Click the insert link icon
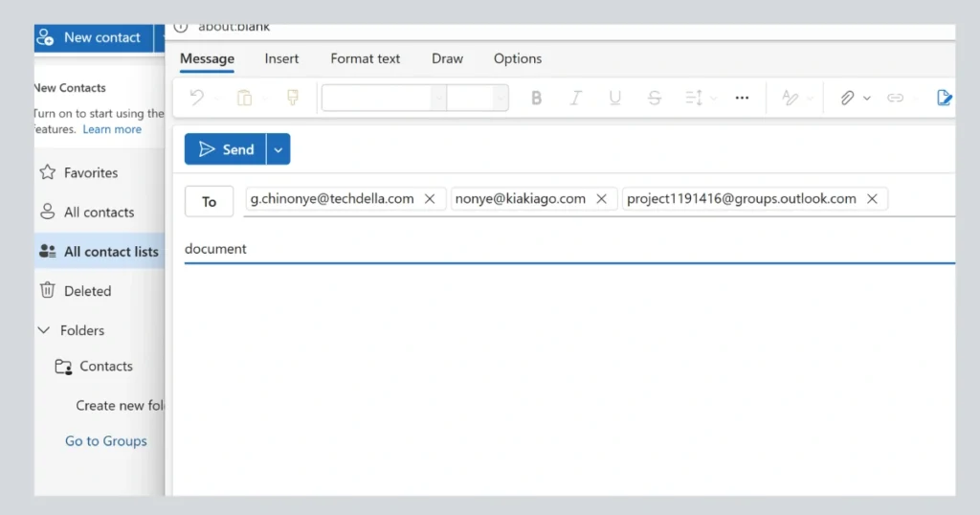Screen dimensions: 980x515 [x=895, y=98]
